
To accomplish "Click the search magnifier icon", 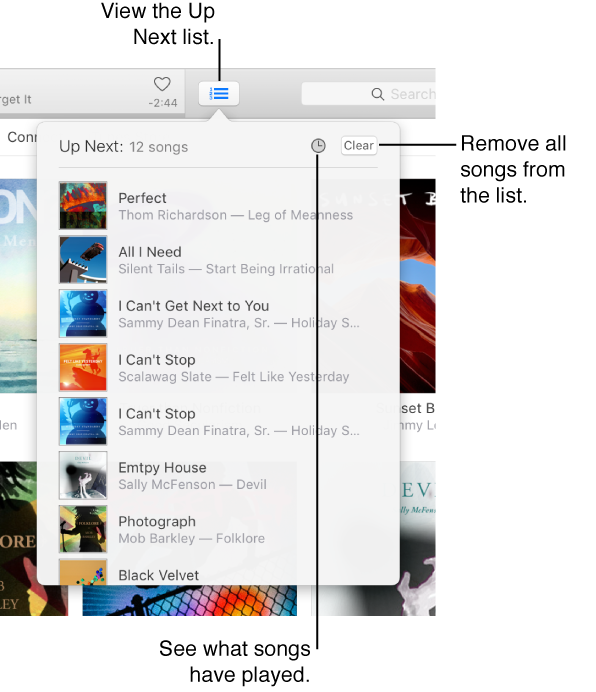I will (377, 94).
